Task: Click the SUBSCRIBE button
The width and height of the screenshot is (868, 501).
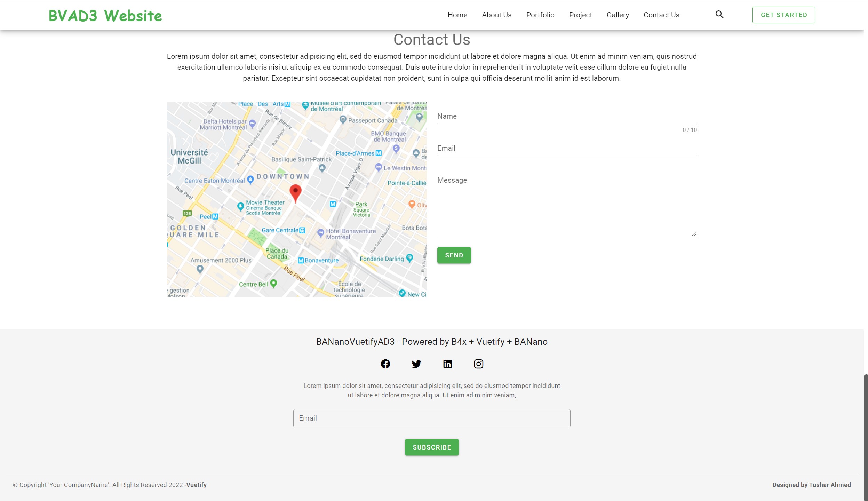Action: pyautogui.click(x=431, y=447)
